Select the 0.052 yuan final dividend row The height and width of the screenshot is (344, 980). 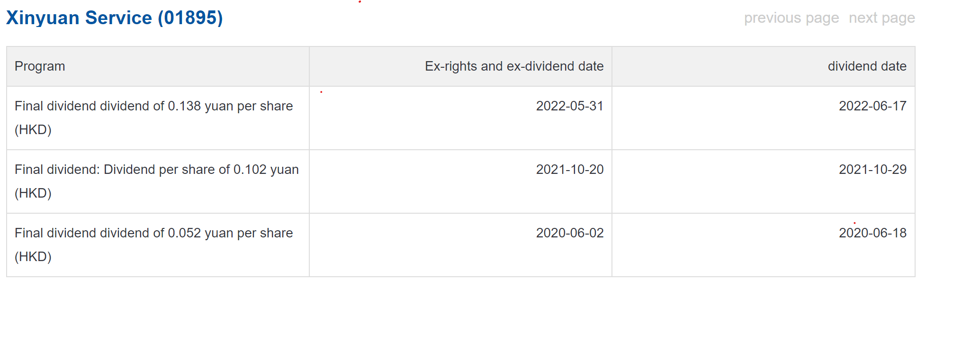click(153, 233)
